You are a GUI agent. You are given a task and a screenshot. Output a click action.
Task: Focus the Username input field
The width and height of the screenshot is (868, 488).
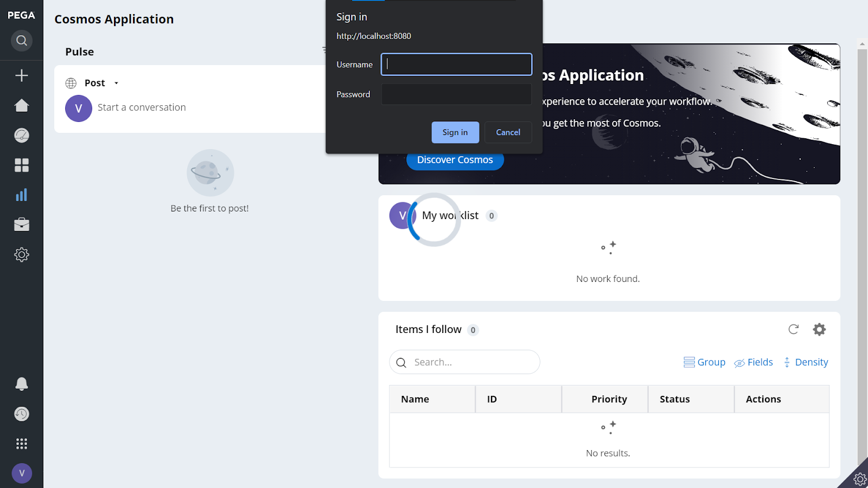pos(456,64)
